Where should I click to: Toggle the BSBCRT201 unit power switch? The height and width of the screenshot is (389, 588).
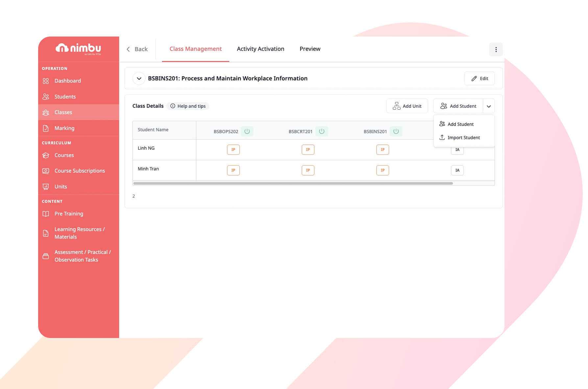pos(322,131)
